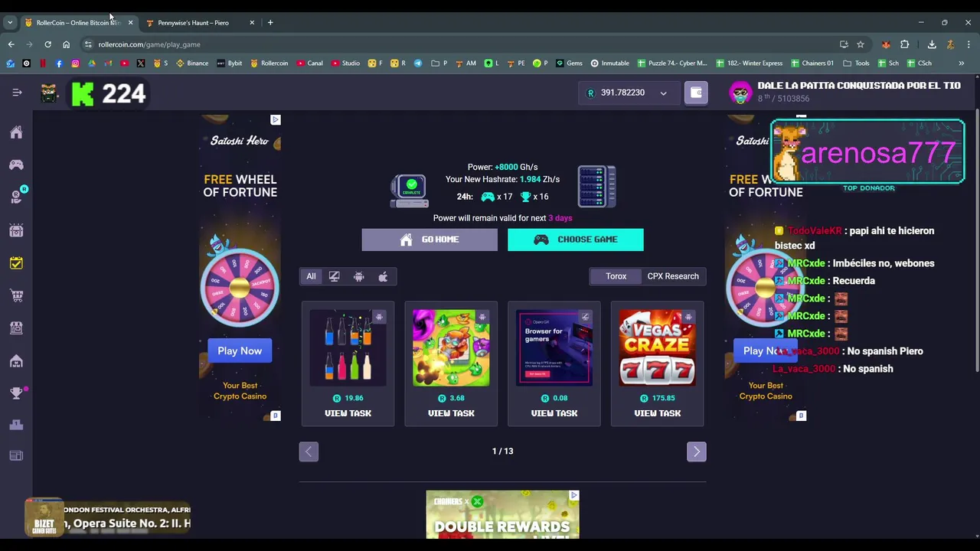Viewport: 980px width, 551px height.
Task: Click the CHOOSE GAME button
Action: pyautogui.click(x=576, y=240)
